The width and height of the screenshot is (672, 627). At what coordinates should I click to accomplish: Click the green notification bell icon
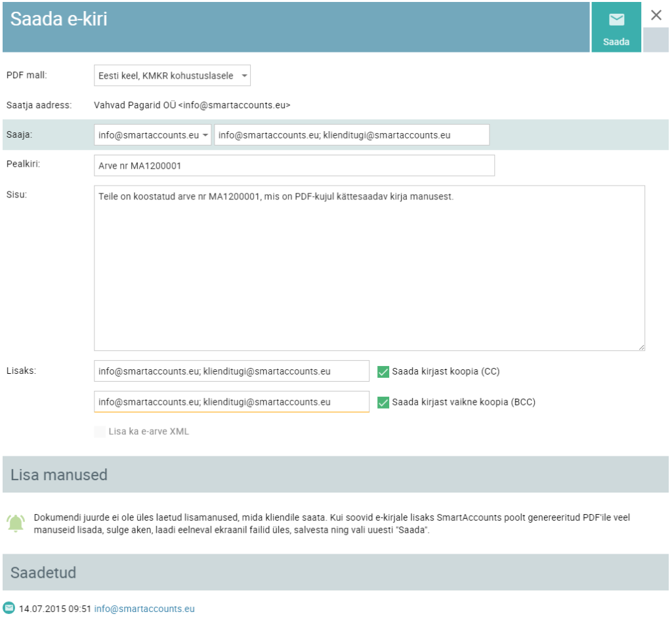(16, 523)
